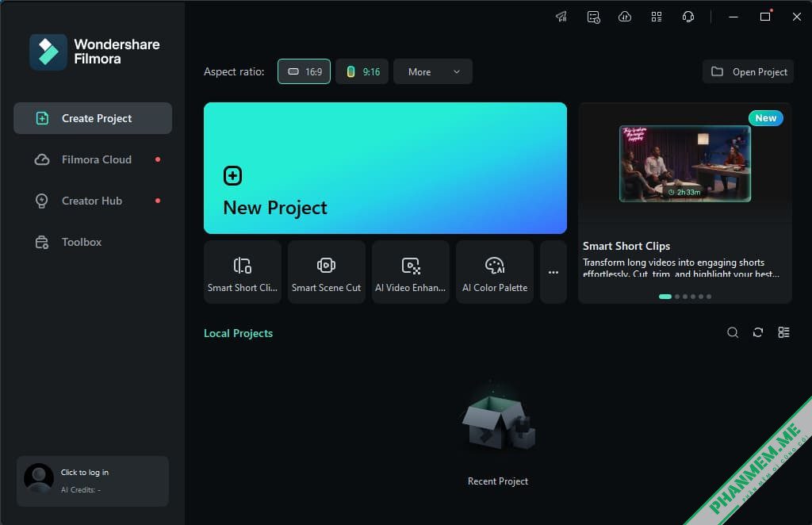Click the AI Credits text
The image size is (812, 525).
(x=81, y=490)
